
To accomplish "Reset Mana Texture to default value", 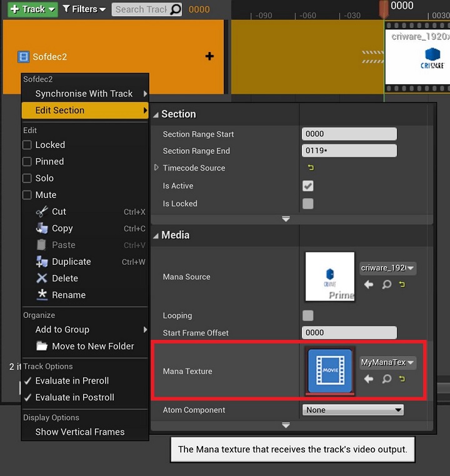I will pyautogui.click(x=402, y=379).
